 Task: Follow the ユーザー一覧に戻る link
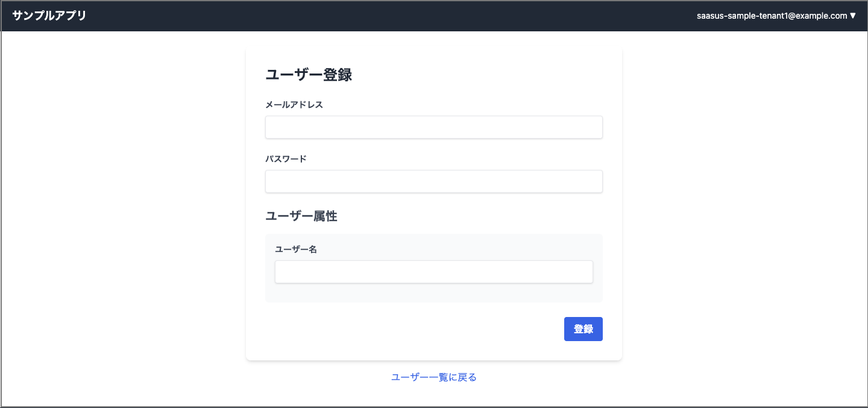(433, 377)
